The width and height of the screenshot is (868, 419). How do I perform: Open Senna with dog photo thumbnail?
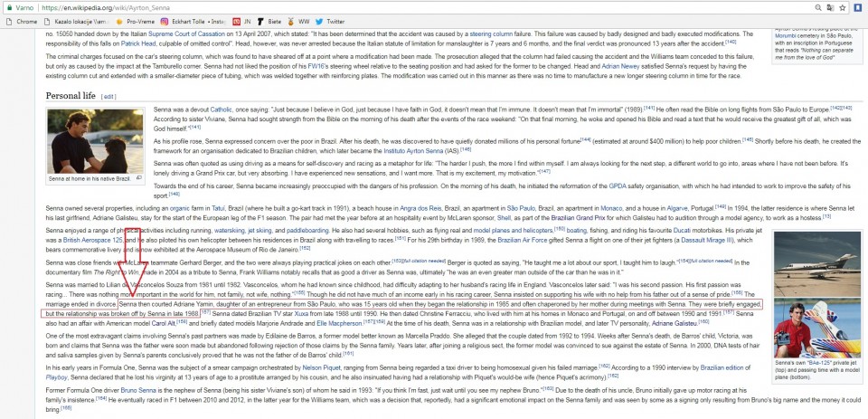[x=94, y=141]
